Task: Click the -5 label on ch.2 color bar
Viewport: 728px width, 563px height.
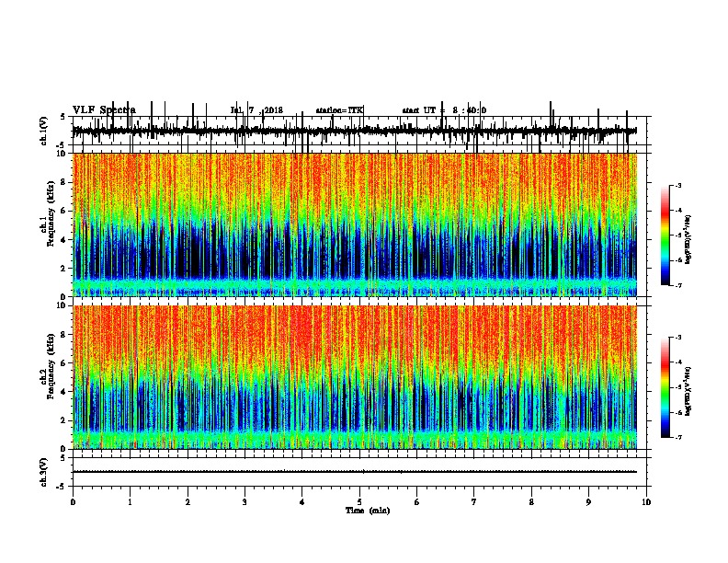Action: pyautogui.click(x=678, y=387)
